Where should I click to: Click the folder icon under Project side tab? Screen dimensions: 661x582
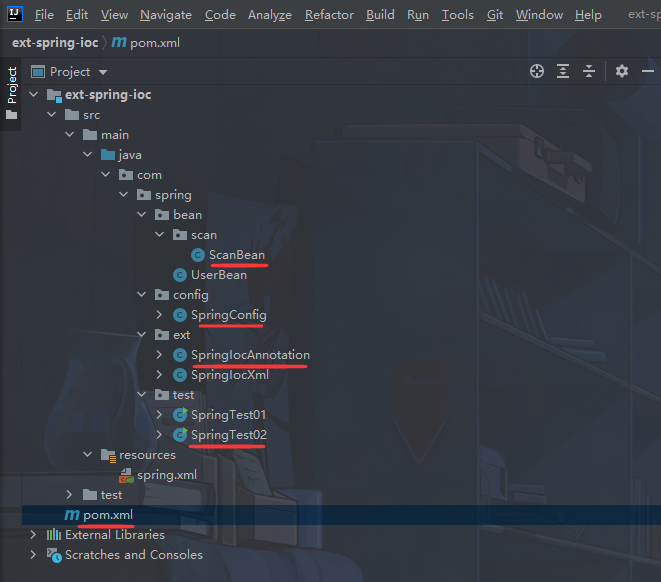pos(12,115)
